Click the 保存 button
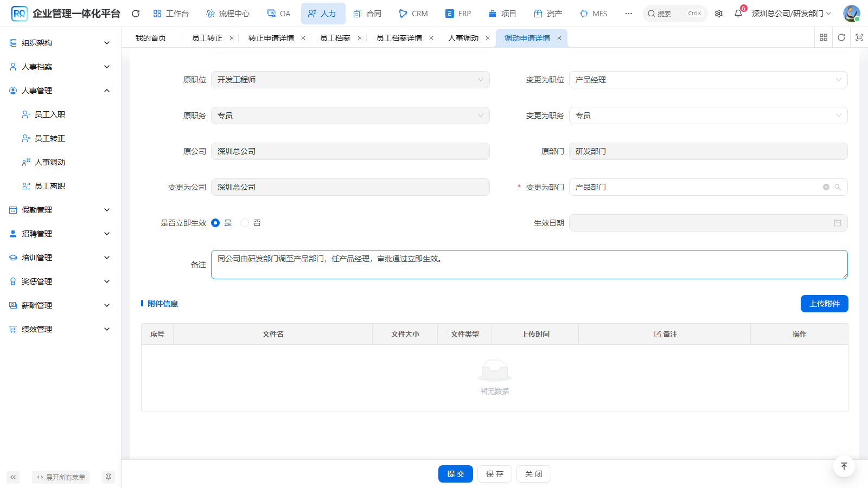 495,474
